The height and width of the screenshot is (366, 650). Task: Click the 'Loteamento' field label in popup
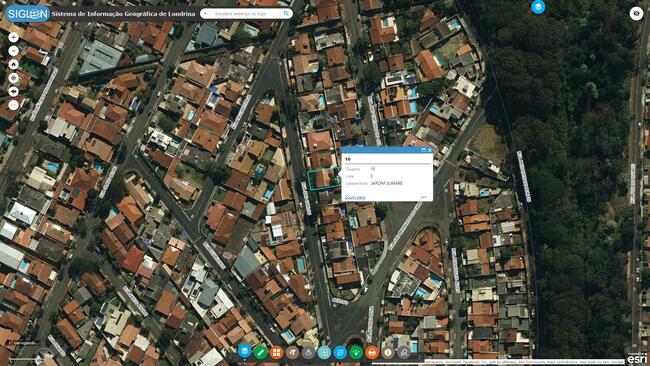(356, 183)
